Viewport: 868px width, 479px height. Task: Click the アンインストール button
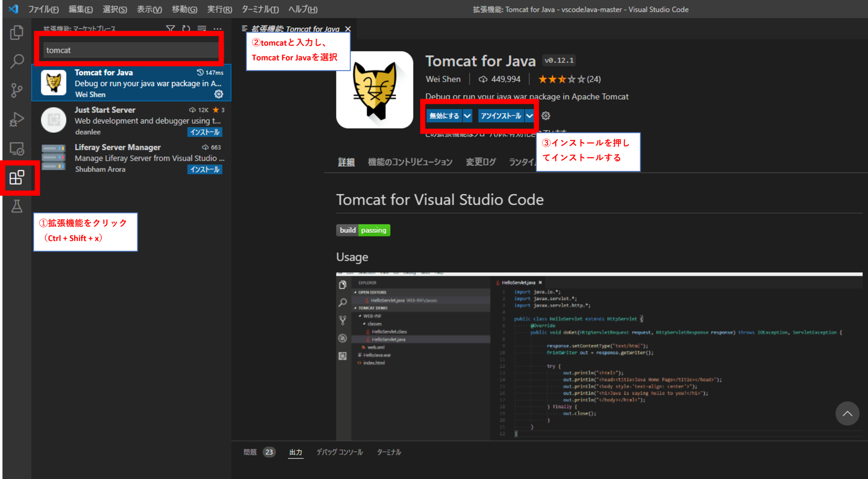(x=500, y=115)
